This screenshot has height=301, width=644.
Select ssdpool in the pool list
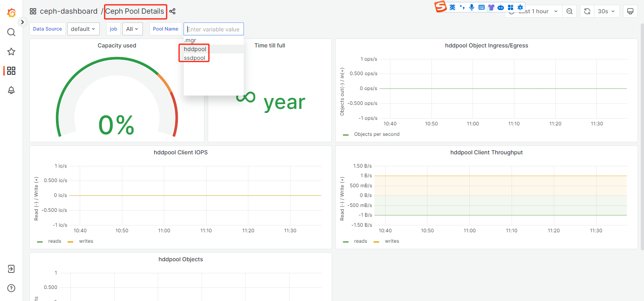pyautogui.click(x=214, y=58)
